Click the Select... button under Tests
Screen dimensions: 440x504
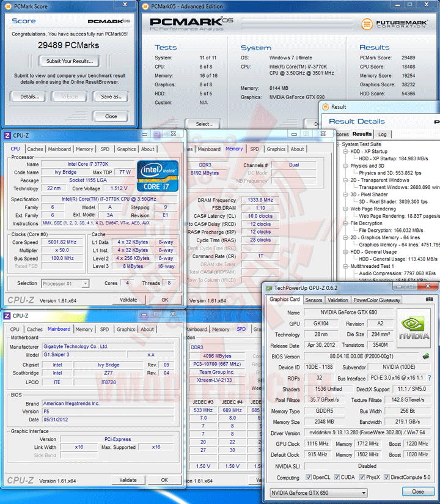(x=205, y=124)
